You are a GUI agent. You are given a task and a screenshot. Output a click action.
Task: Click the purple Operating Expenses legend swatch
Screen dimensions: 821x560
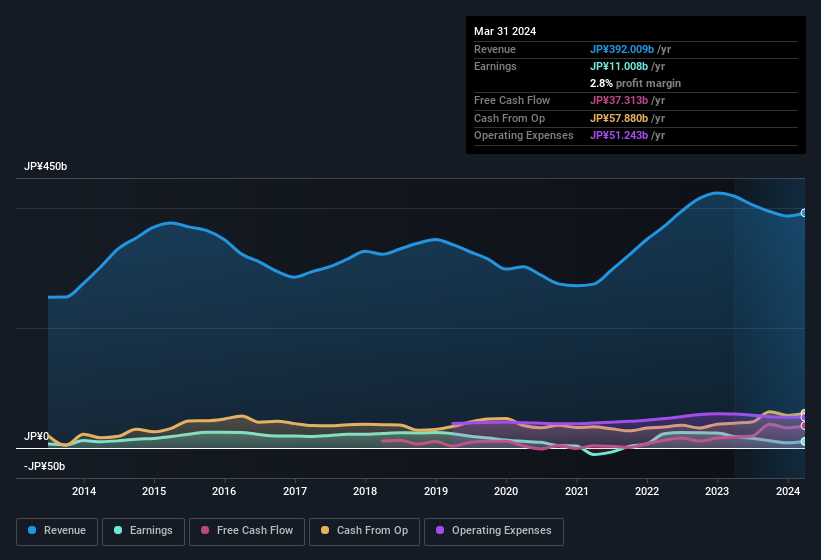[x=440, y=531]
